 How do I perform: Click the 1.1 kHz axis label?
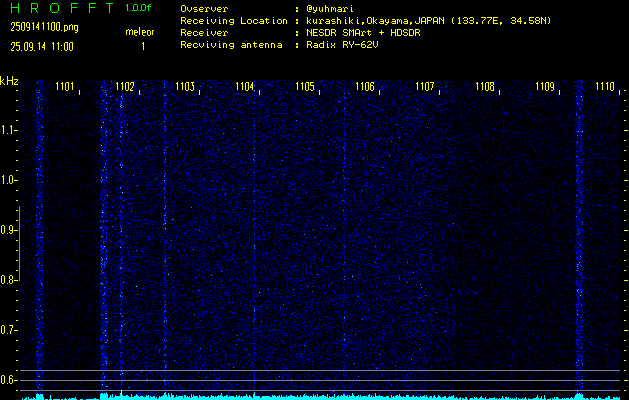click(x=7, y=130)
